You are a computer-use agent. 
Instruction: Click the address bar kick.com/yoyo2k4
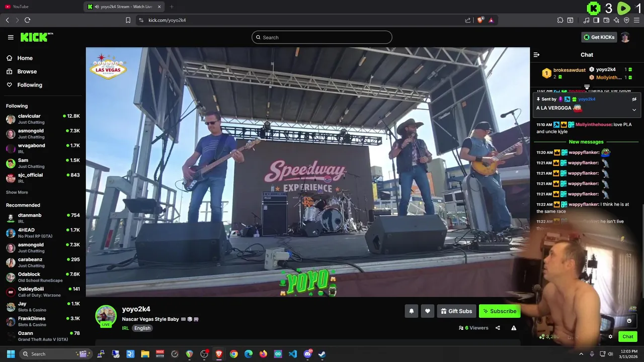302,20
